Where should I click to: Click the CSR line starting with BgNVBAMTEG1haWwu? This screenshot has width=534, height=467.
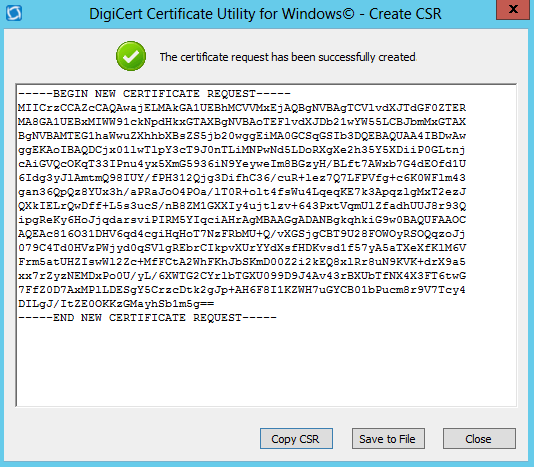click(x=242, y=136)
